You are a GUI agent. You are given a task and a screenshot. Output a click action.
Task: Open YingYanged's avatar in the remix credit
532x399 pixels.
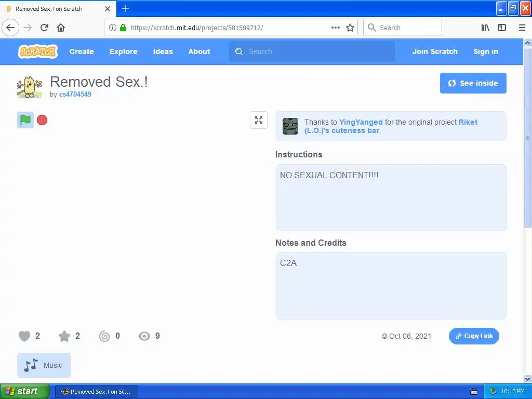(x=290, y=126)
